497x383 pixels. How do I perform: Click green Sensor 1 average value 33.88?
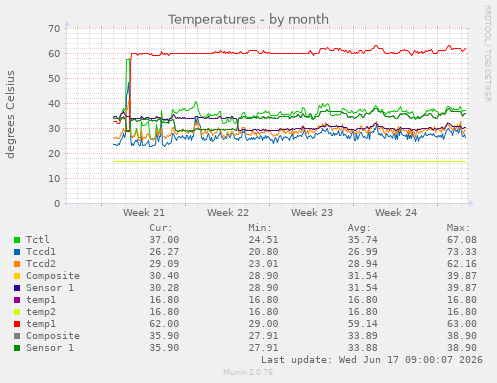(x=363, y=348)
